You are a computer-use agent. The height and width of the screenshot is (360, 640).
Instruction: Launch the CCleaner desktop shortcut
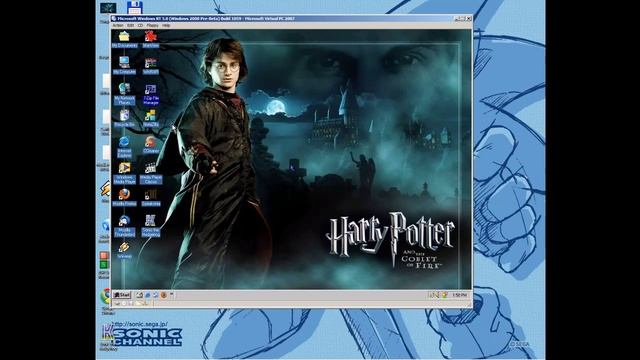tap(151, 144)
